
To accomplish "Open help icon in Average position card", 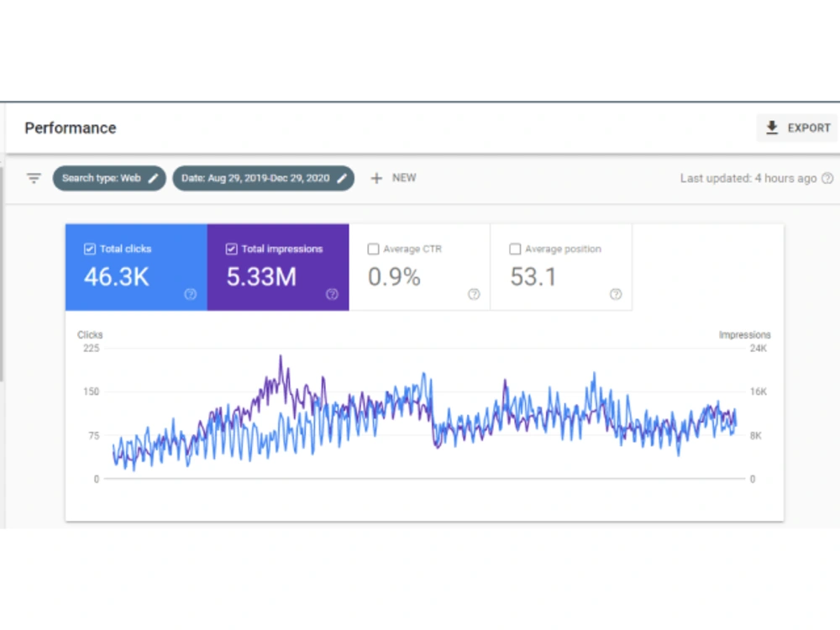I will tap(616, 293).
